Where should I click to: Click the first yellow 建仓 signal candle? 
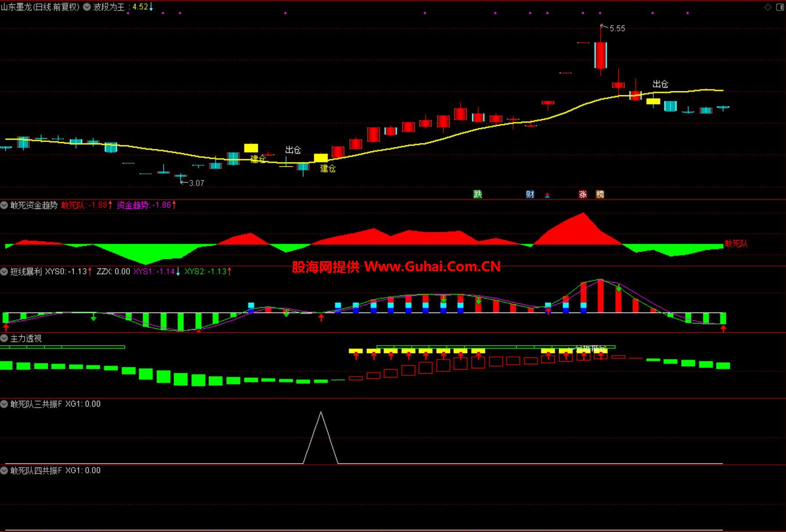click(251, 148)
